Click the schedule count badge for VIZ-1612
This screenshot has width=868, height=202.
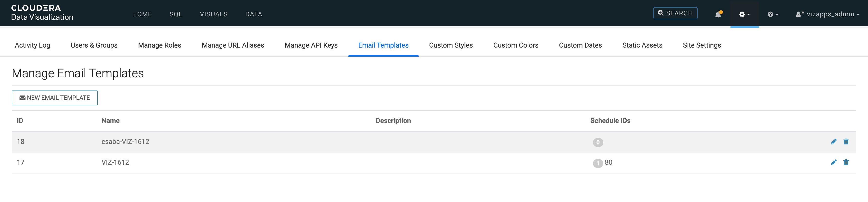point(597,163)
